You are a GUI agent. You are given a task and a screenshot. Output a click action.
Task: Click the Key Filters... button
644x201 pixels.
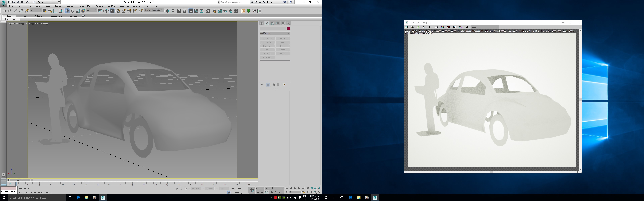(x=276, y=192)
